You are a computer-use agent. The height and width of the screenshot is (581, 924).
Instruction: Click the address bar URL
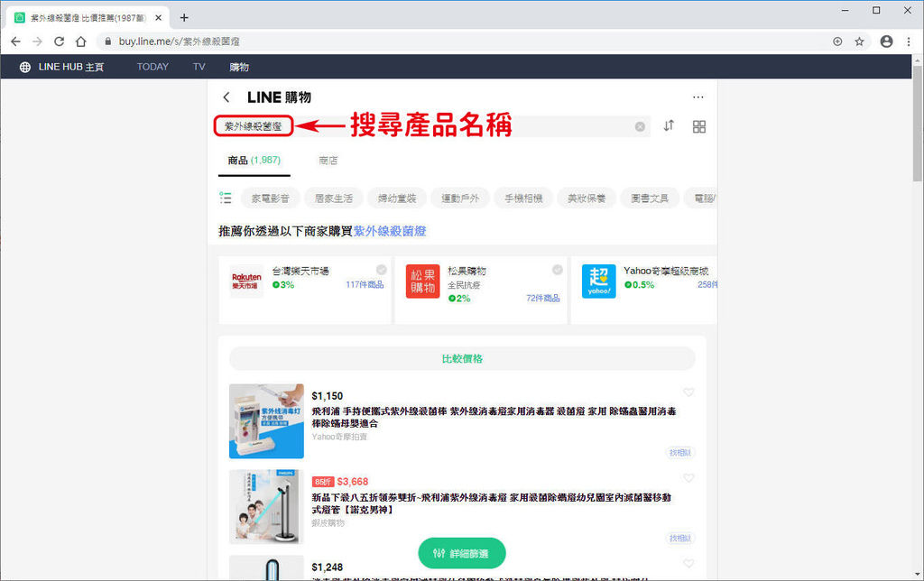(x=180, y=41)
